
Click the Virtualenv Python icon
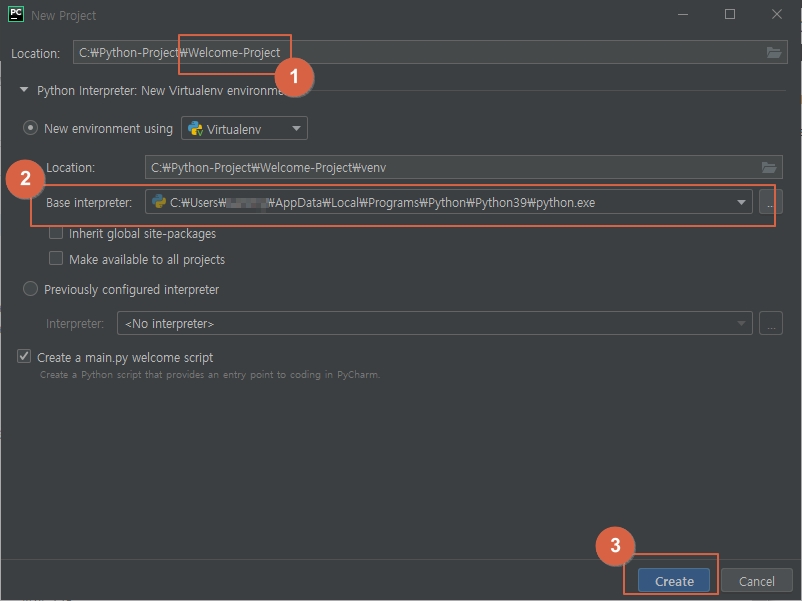click(195, 128)
